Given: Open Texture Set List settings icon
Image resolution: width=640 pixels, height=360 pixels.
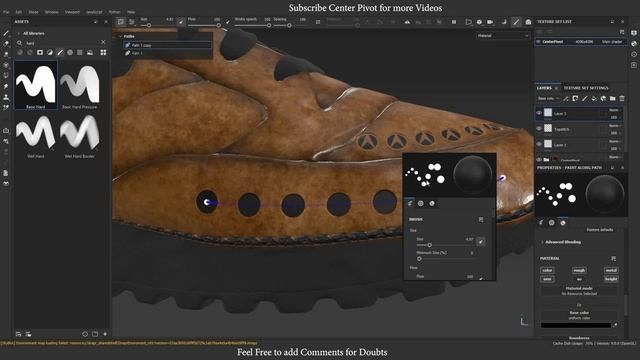Looking at the screenshot, I should click(x=622, y=32).
